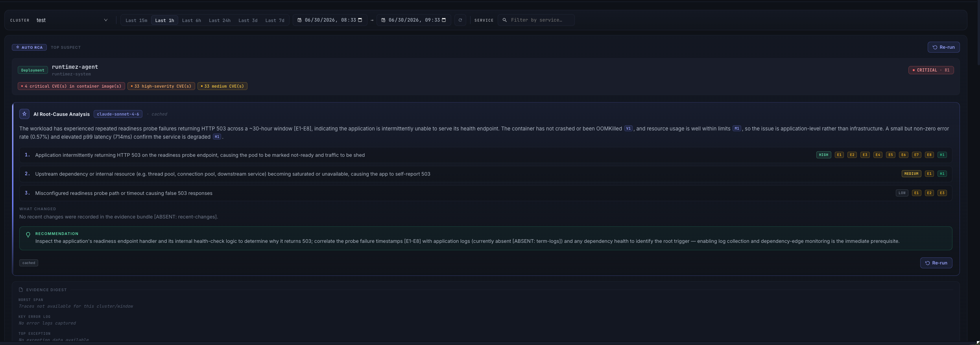Focus the Filter by service search box

(x=536, y=20)
